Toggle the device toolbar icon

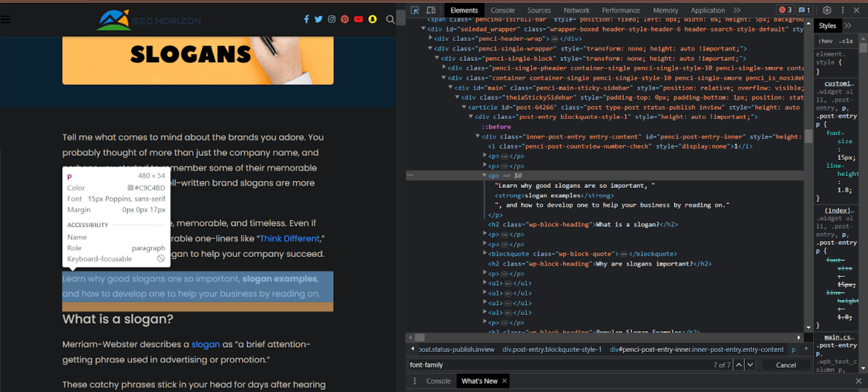tap(431, 10)
